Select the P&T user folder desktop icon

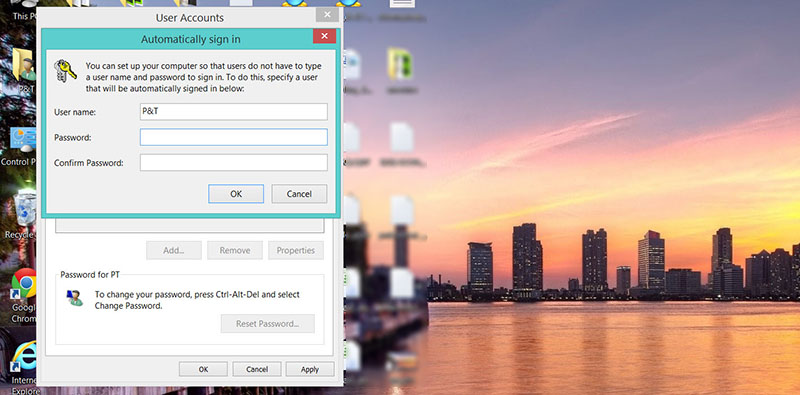24,70
